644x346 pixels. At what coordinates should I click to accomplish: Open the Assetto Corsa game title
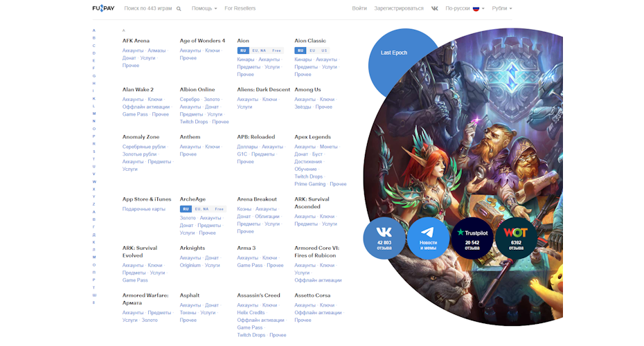[312, 295]
